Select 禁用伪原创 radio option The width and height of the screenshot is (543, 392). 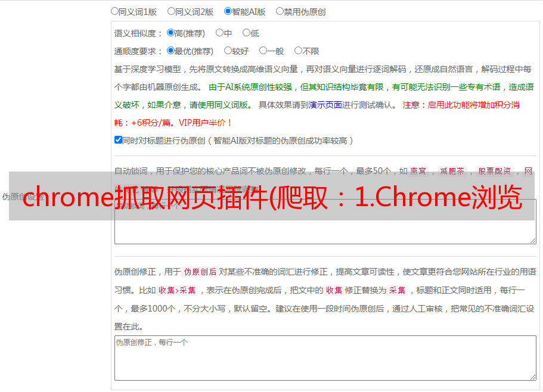tap(280, 11)
